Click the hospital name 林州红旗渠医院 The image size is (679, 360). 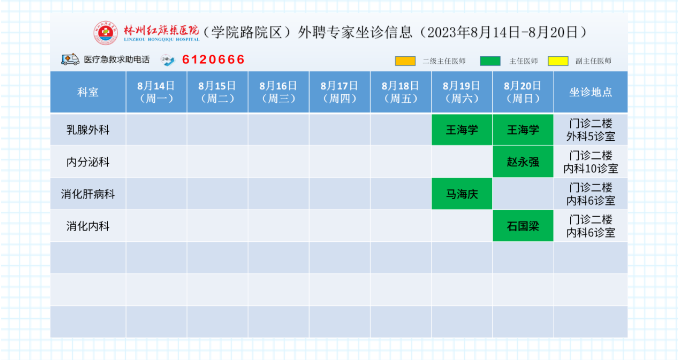(x=162, y=32)
